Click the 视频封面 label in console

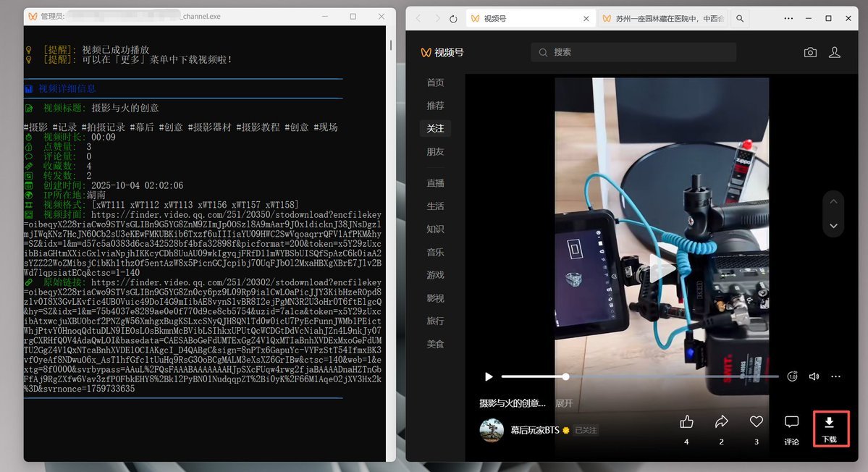(64, 215)
